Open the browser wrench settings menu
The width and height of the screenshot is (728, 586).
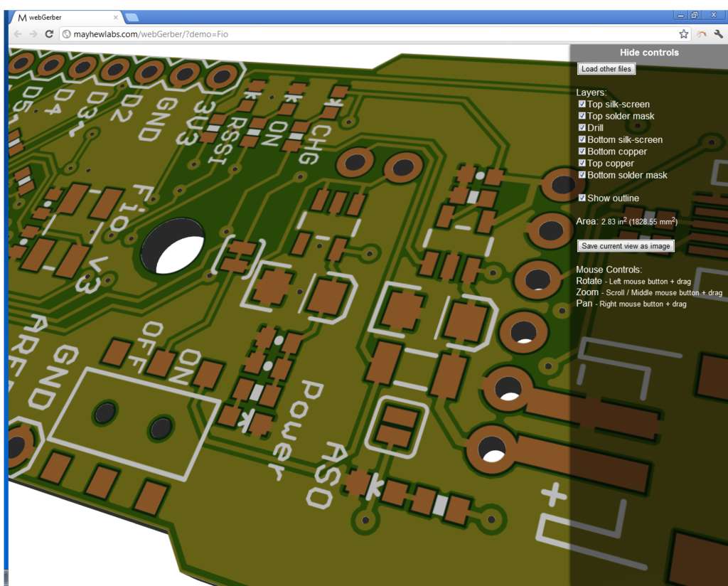pos(718,34)
